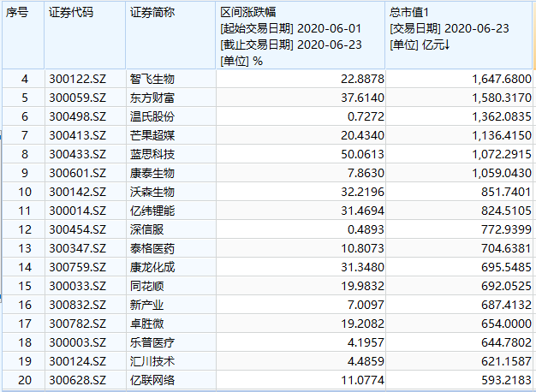
Task: Select the 温氏股份 stock name
Action: pos(152,117)
